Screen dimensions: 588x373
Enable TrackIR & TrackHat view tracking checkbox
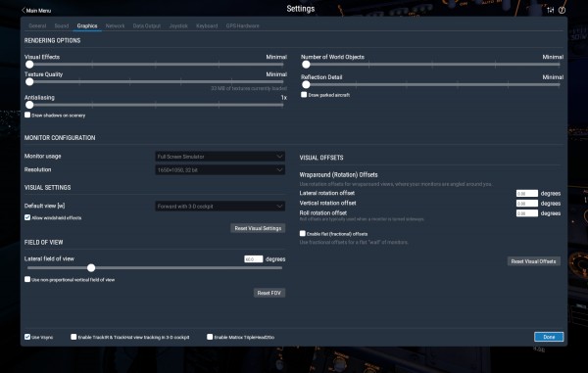pyautogui.click(x=73, y=337)
